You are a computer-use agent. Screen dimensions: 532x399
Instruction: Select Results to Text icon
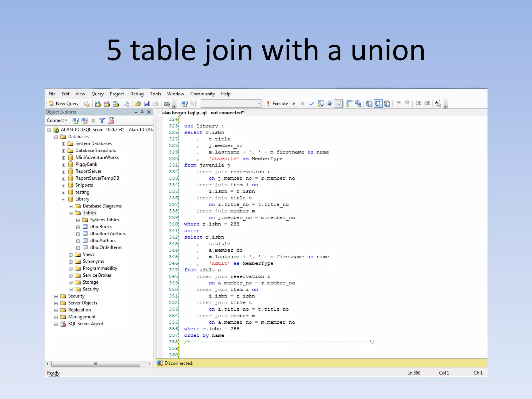pyautogui.click(x=369, y=104)
